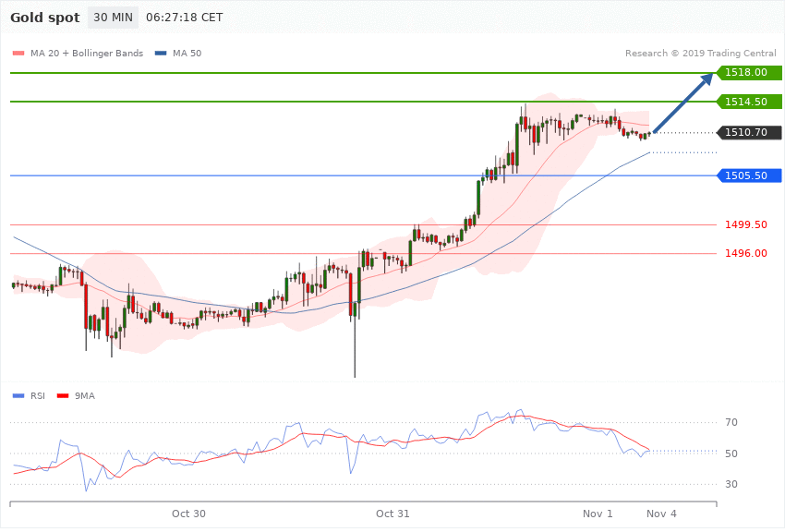The height and width of the screenshot is (532, 785).
Task: Click the MA 20 + Bollinger Bands label
Action: tap(87, 53)
